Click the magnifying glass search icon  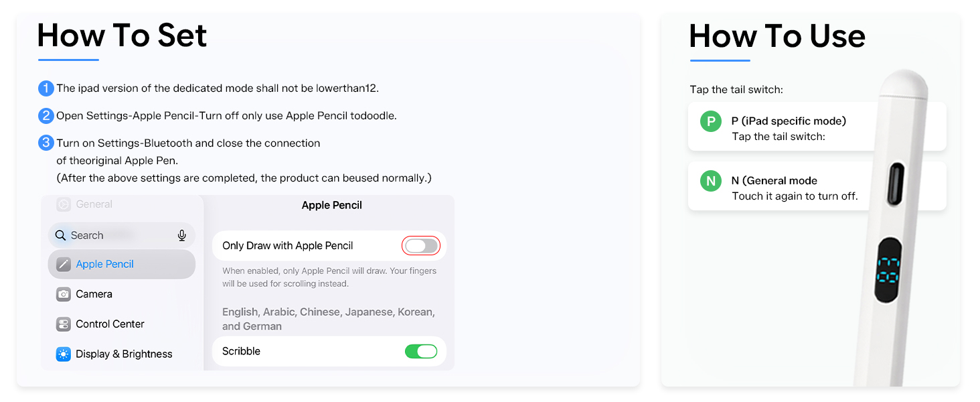click(x=60, y=235)
